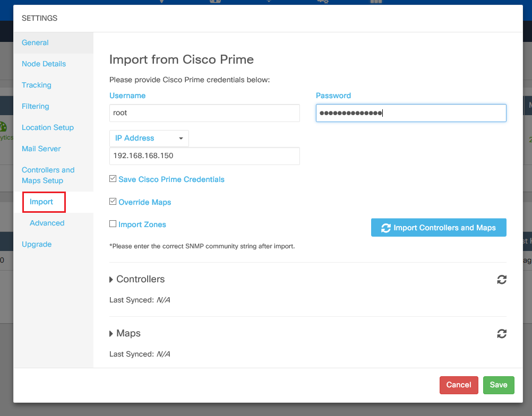This screenshot has width=532, height=416.
Task: Click the refresh icon inside Import Controllers and Maps button
Action: pos(387,227)
